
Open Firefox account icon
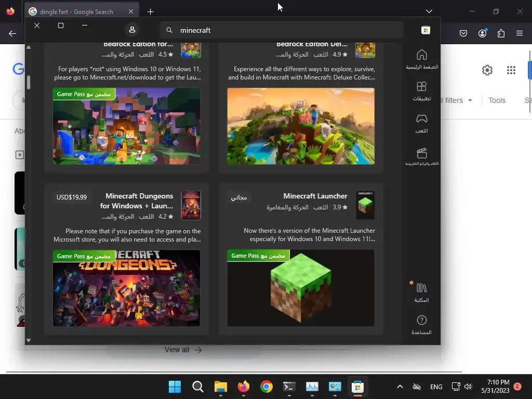482,33
